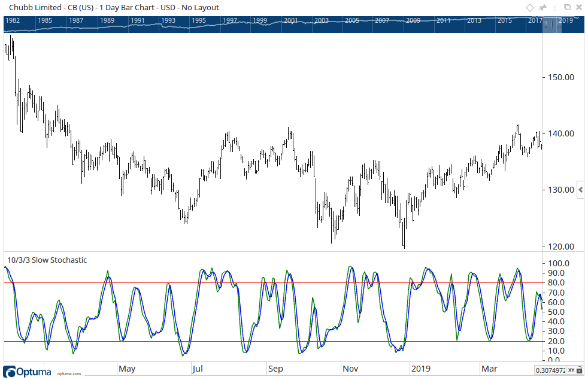Open the optuma.com link
The height and width of the screenshot is (380, 588).
[69, 373]
